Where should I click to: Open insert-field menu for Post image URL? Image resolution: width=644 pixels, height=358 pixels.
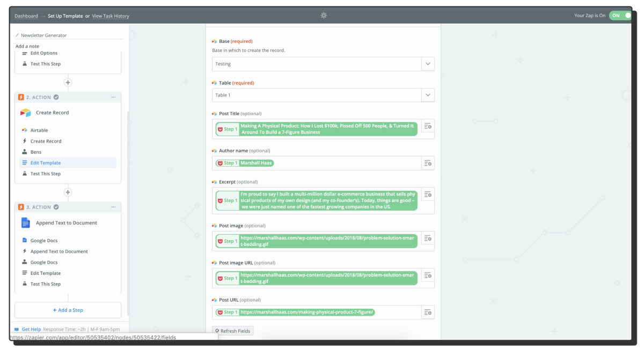(x=428, y=275)
